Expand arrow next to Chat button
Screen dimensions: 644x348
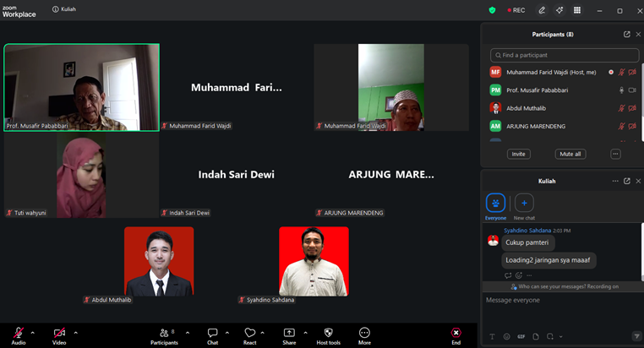pyautogui.click(x=227, y=333)
